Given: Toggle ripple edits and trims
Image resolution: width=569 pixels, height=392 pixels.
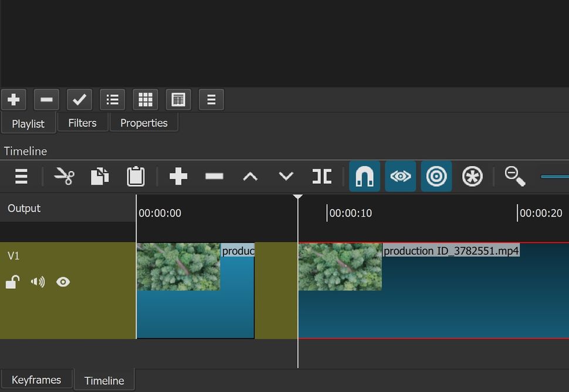Looking at the screenshot, I should (x=436, y=176).
